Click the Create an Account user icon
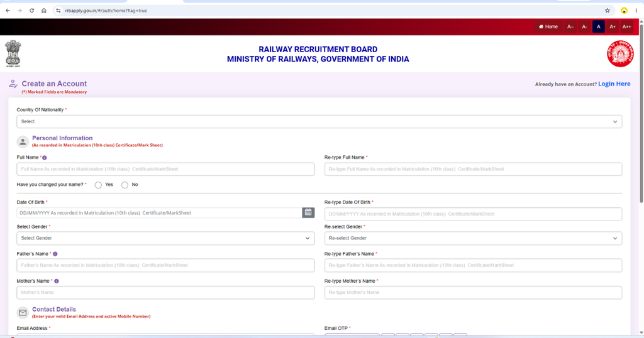The height and width of the screenshot is (338, 644). [x=13, y=84]
